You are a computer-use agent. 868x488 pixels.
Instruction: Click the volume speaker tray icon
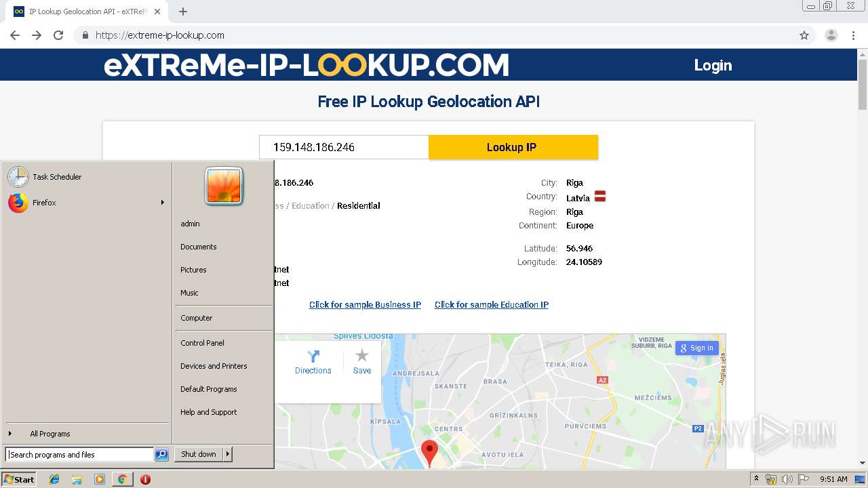[787, 479]
